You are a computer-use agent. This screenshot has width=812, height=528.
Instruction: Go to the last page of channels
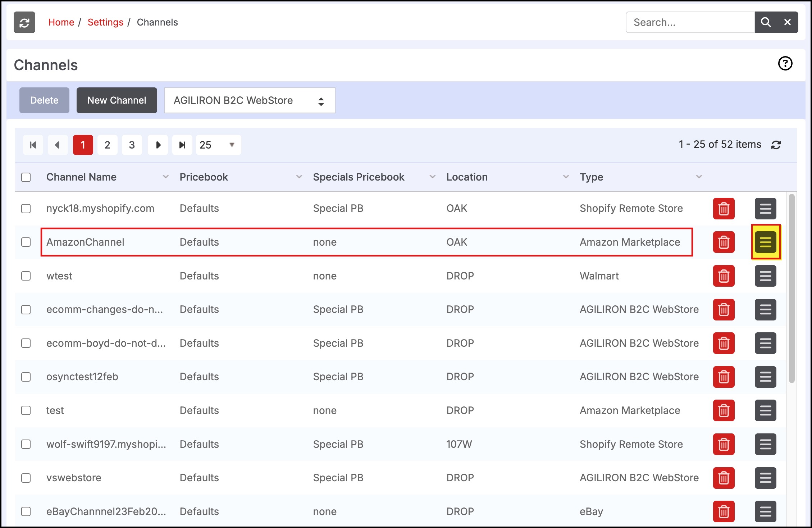182,145
